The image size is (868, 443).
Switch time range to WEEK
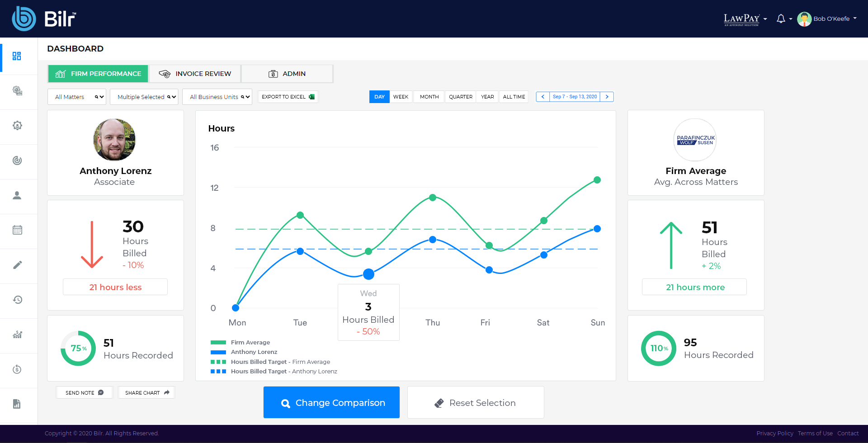pos(401,97)
